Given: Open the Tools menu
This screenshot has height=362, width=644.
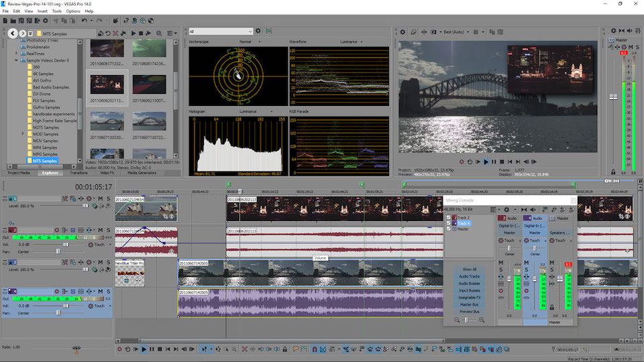Looking at the screenshot, I should coord(56,11).
